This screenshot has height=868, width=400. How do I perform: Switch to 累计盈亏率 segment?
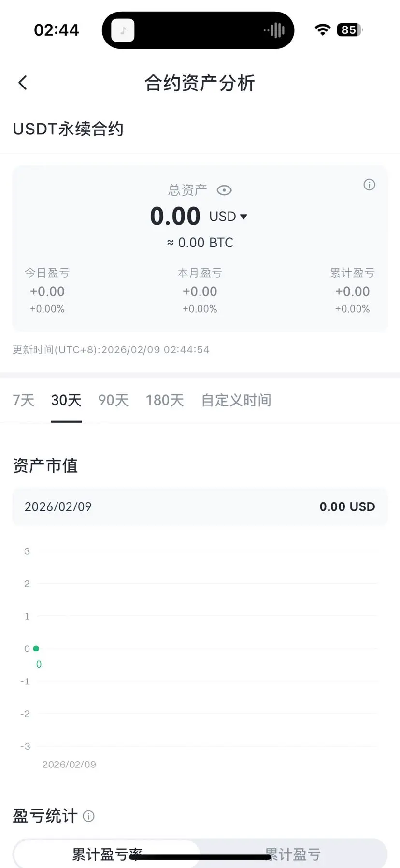[107, 854]
